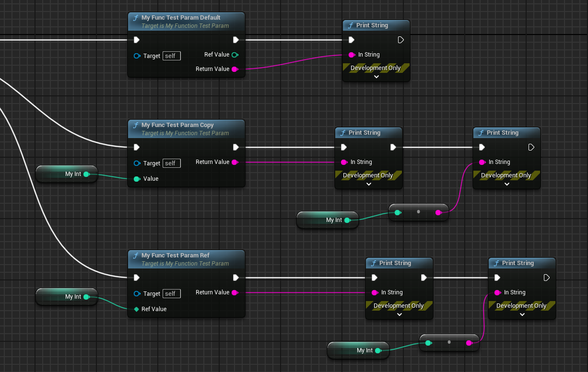Click the self field on My Func Test Param Copy
Image resolution: width=588 pixels, height=372 pixels.
tap(171, 163)
